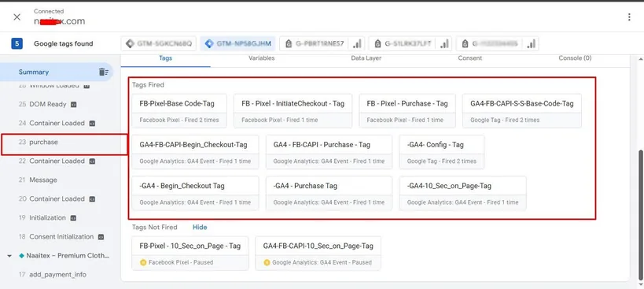Open bar chart icon beside G-S1LRK37LFT
The width and height of the screenshot is (644, 289).
[444, 43]
